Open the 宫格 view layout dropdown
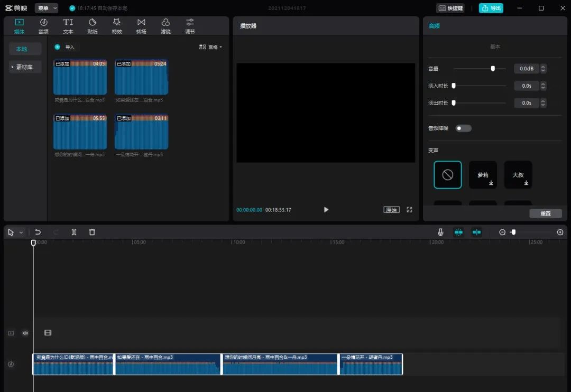 coord(210,47)
